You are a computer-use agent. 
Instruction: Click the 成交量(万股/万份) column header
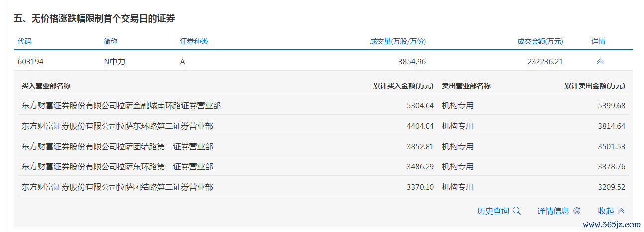(397, 41)
